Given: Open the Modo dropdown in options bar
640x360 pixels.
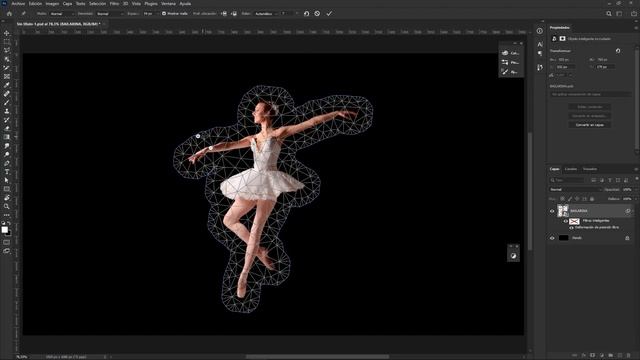Looking at the screenshot, I should pos(62,13).
